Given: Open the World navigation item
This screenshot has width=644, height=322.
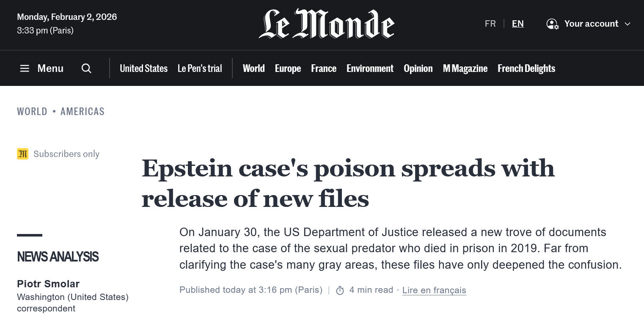Looking at the screenshot, I should (x=253, y=69).
